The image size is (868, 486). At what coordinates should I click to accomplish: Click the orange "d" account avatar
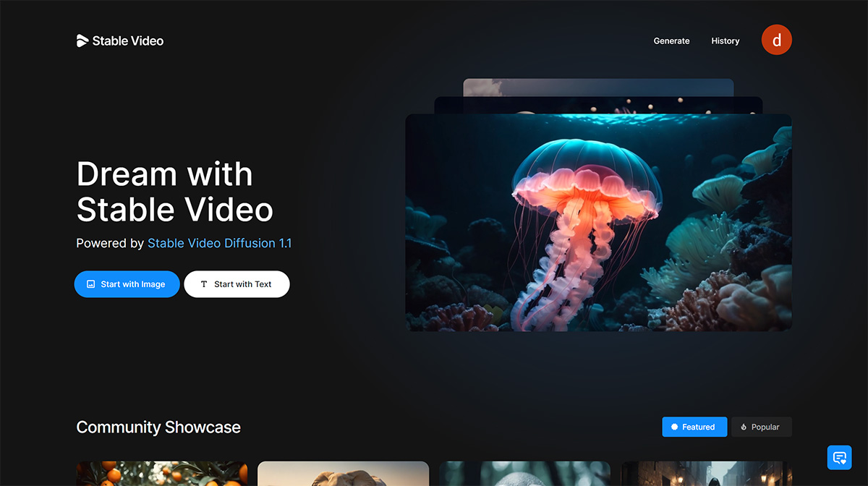click(776, 40)
